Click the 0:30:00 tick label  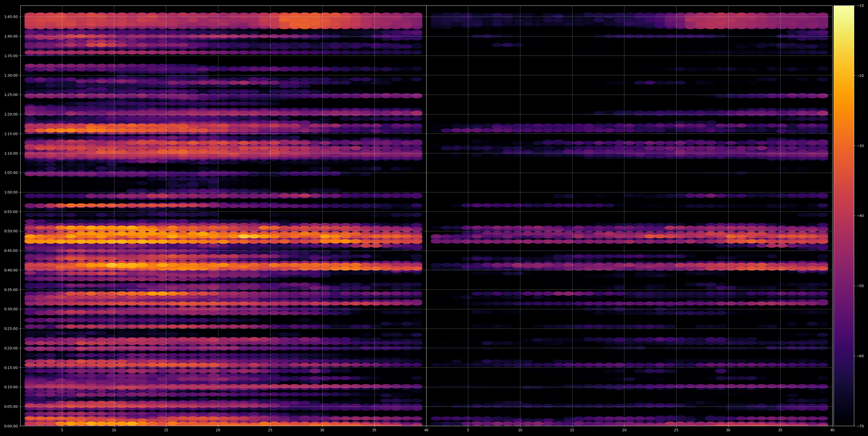[x=11, y=309]
